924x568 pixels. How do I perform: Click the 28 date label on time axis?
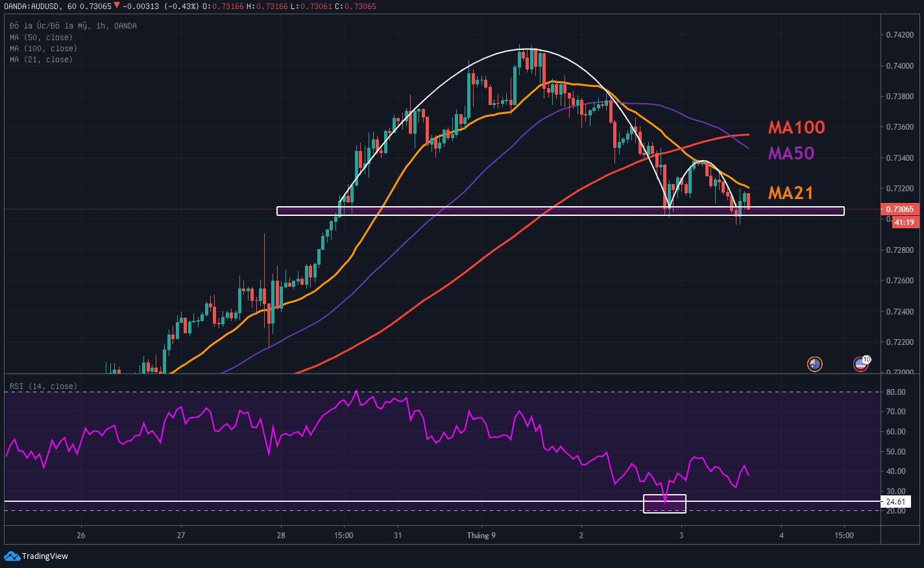[281, 536]
